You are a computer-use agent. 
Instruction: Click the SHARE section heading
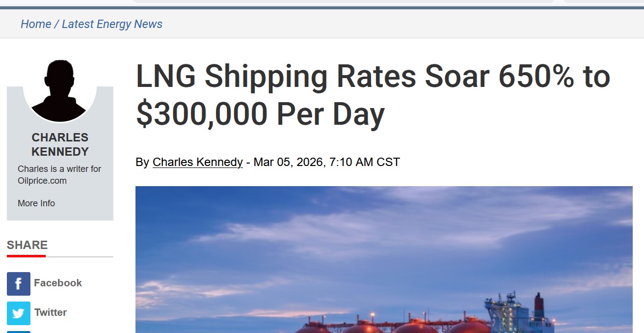point(27,245)
